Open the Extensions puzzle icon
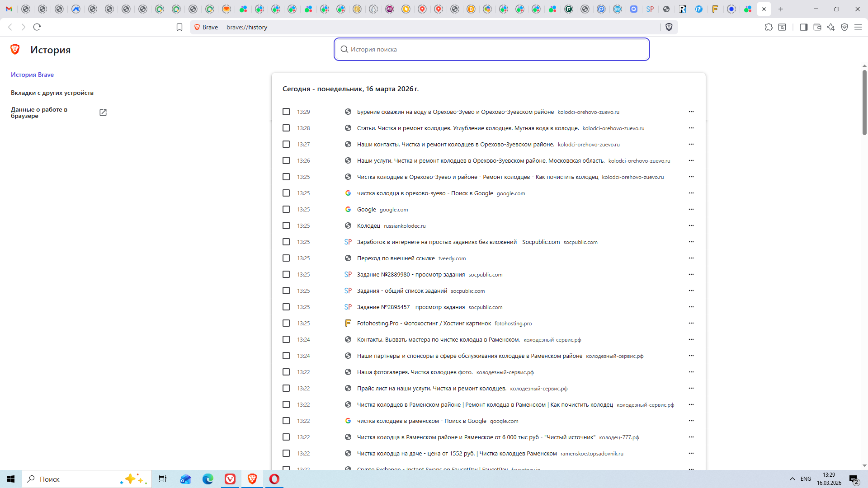868x488 pixels. click(769, 27)
